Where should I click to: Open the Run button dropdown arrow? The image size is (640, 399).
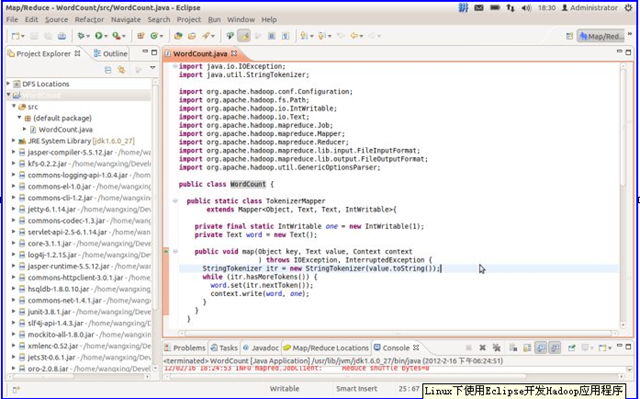point(106,36)
